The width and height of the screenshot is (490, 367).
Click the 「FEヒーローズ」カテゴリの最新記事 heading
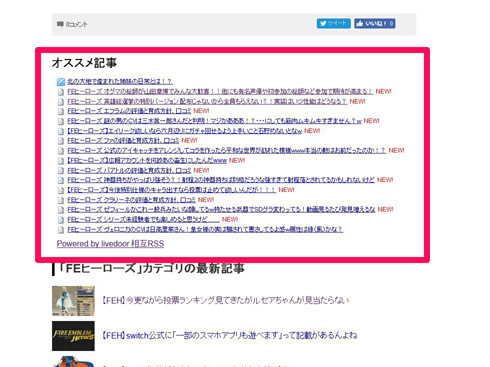tap(152, 268)
